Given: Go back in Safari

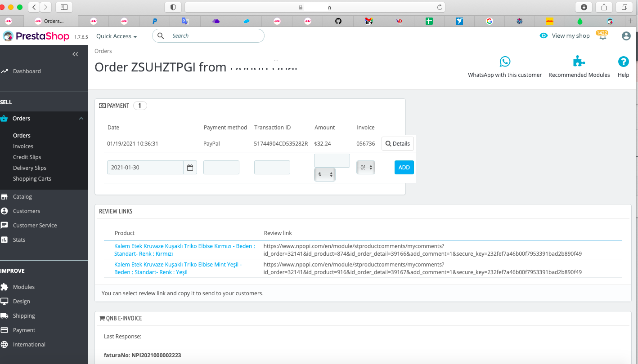Looking at the screenshot, I should pos(34,7).
